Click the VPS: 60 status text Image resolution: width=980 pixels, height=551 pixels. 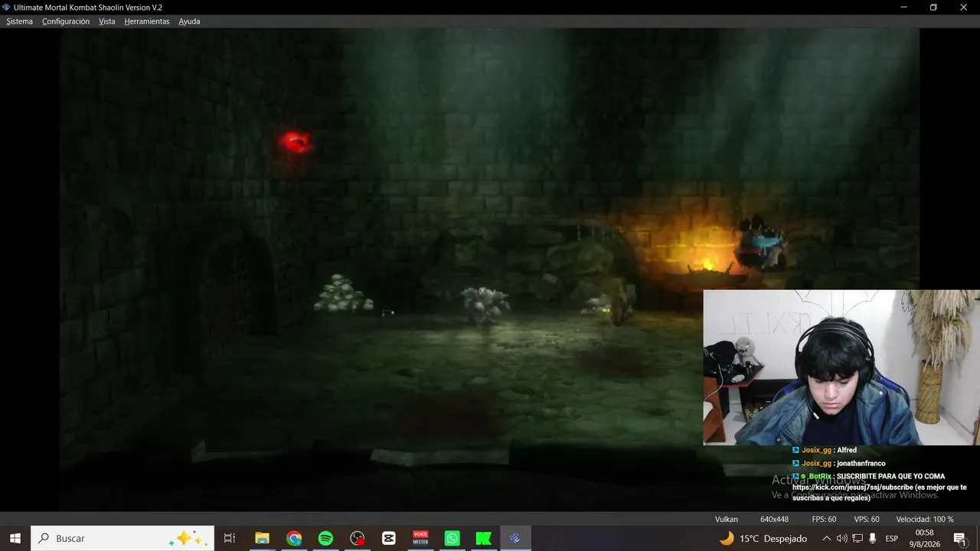click(867, 519)
